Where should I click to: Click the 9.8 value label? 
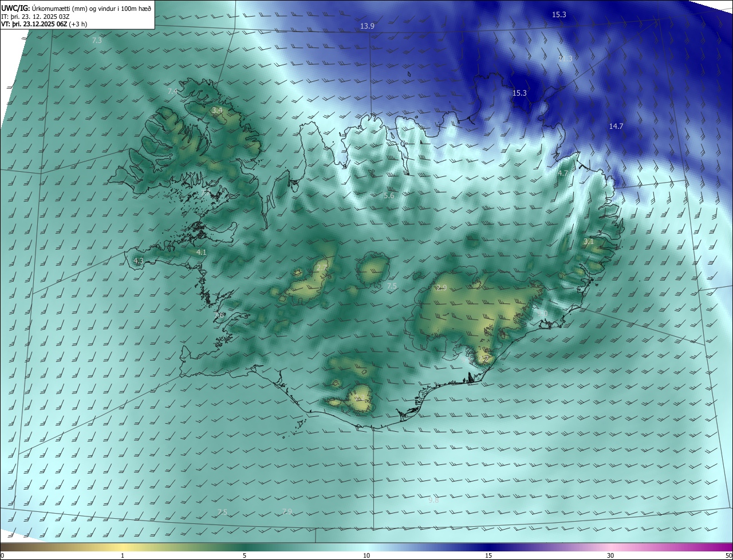pyautogui.click(x=434, y=500)
